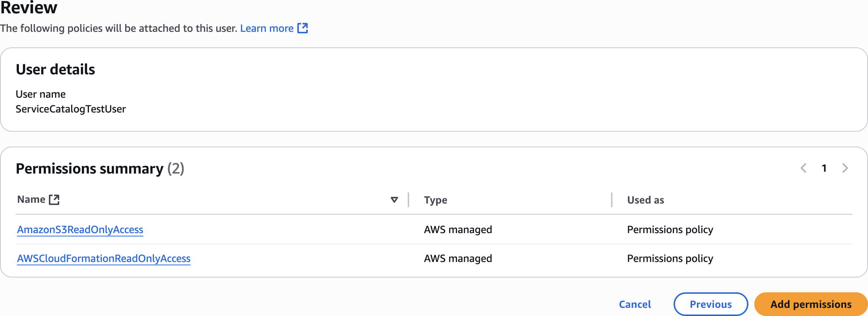The width and height of the screenshot is (868, 316).
Task: Click divider between Name and Type columns
Action: (x=408, y=200)
